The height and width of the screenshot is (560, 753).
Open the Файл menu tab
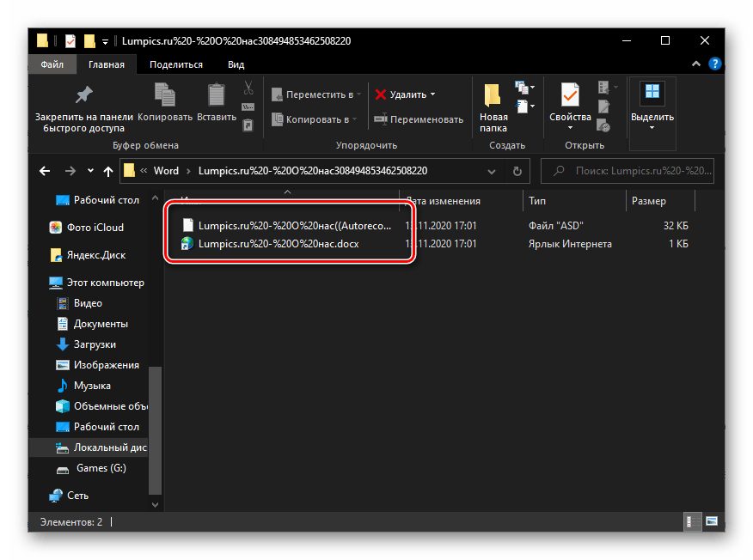(52, 64)
